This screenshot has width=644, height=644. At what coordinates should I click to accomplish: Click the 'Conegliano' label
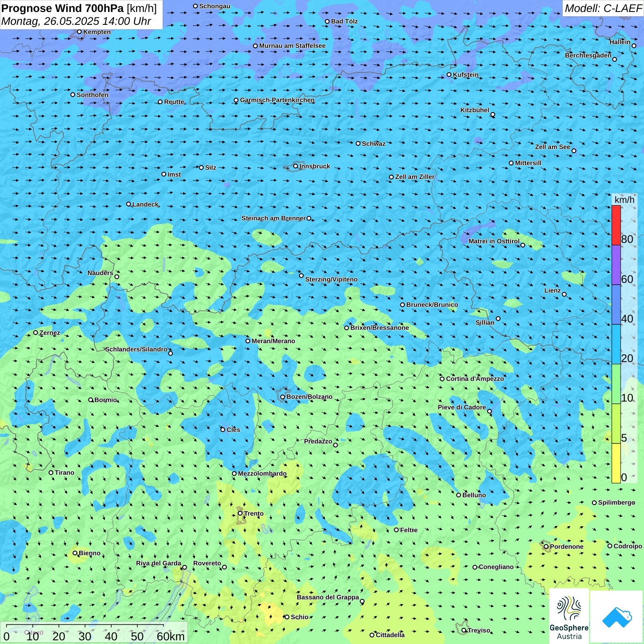[x=496, y=567]
